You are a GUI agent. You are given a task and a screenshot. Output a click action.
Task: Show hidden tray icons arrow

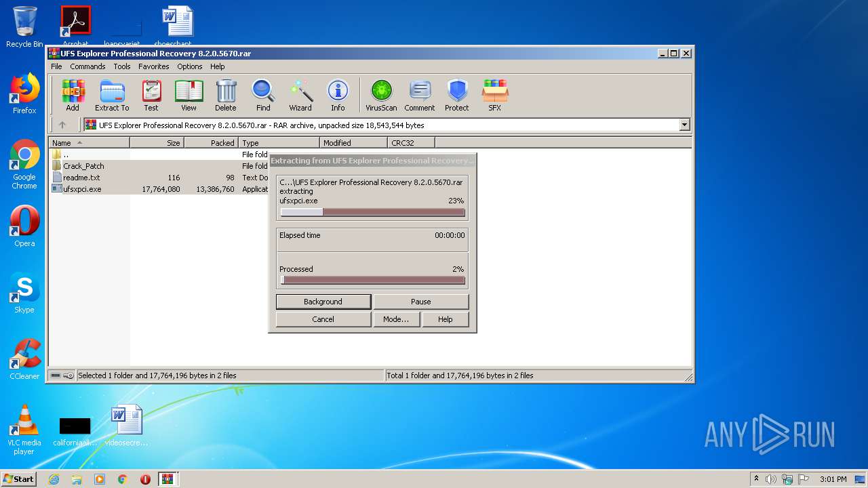pos(756,479)
